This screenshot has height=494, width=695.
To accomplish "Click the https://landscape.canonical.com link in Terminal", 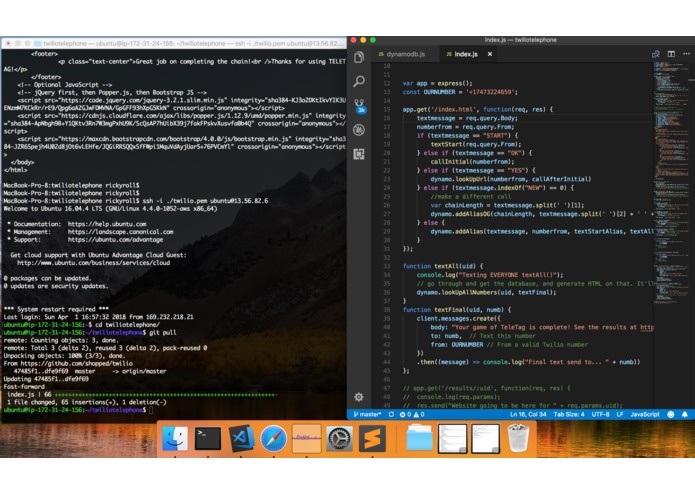I will [121, 232].
